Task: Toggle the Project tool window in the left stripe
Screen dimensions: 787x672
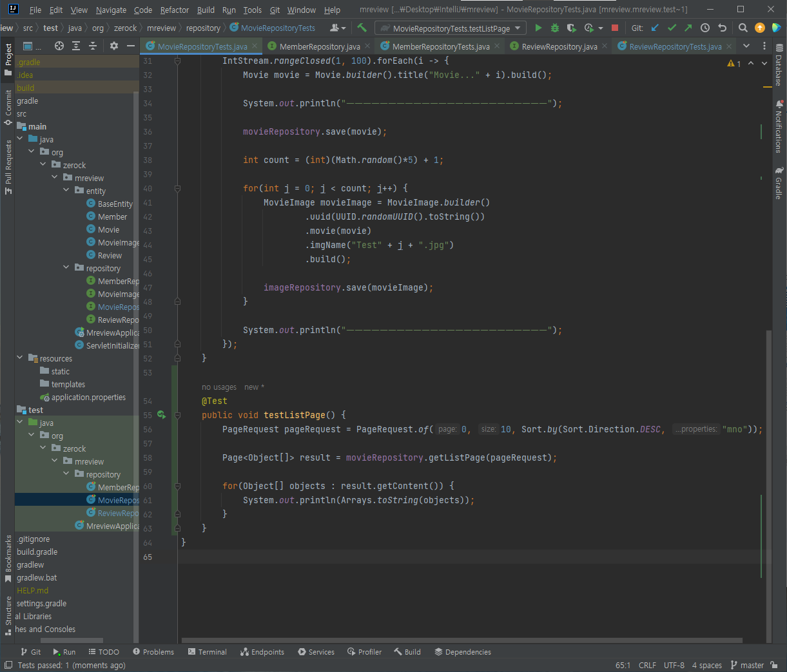Action: (x=8, y=58)
